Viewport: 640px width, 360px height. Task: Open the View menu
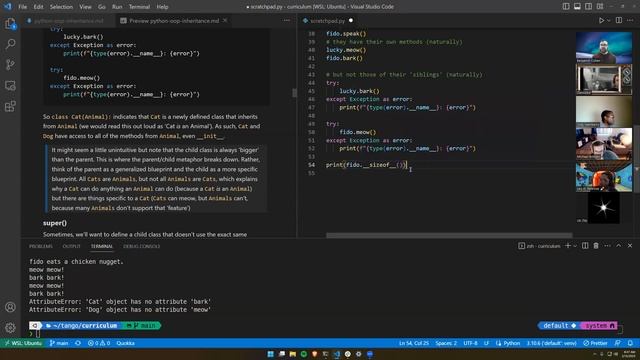[x=85, y=7]
